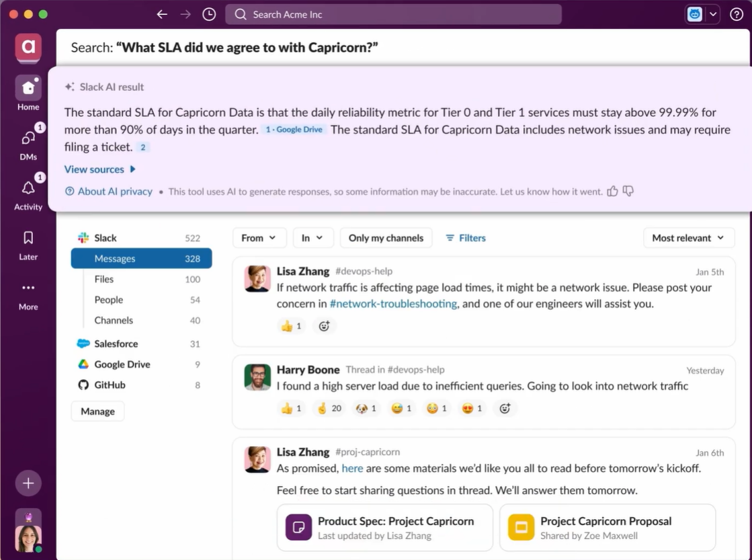Open the help question mark icon
The height and width of the screenshot is (560, 752).
[x=736, y=14]
